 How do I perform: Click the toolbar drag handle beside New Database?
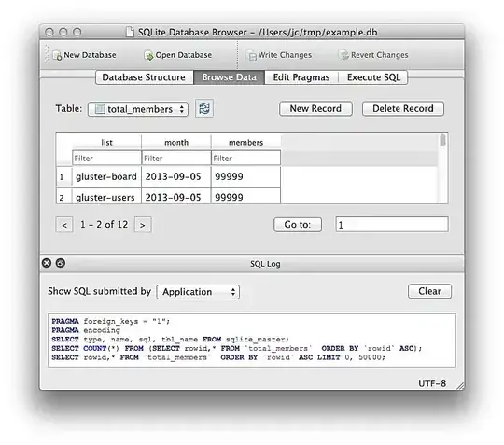click(47, 54)
